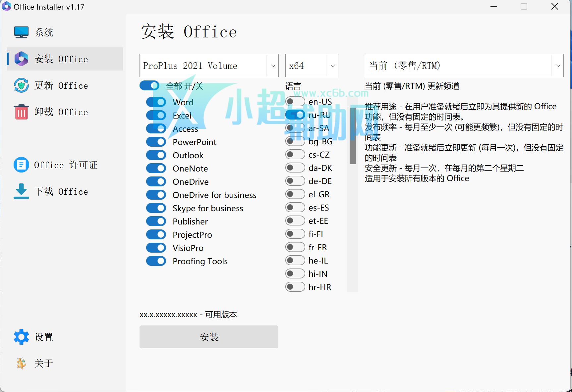Expand the 当前 (零售/RTM) channel dropdown
The image size is (572, 392).
(x=464, y=66)
